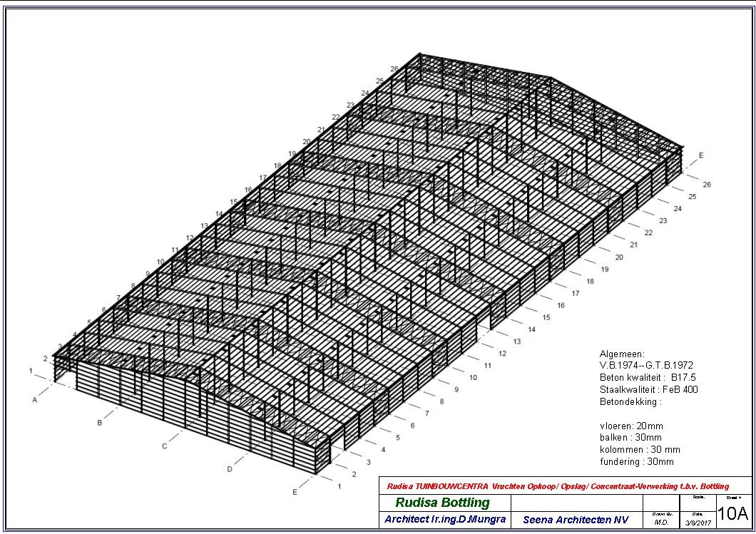Click grid number 14 on right side
This screenshot has height=534, width=756.
tap(531, 329)
